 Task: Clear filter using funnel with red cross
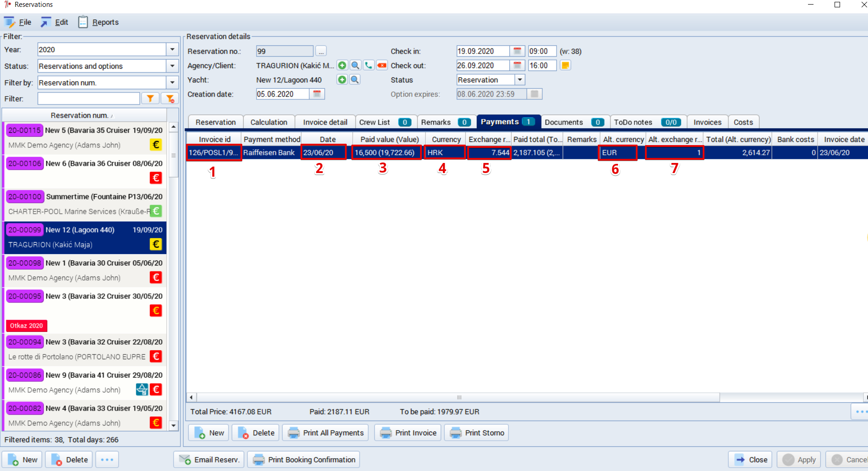pyautogui.click(x=170, y=98)
